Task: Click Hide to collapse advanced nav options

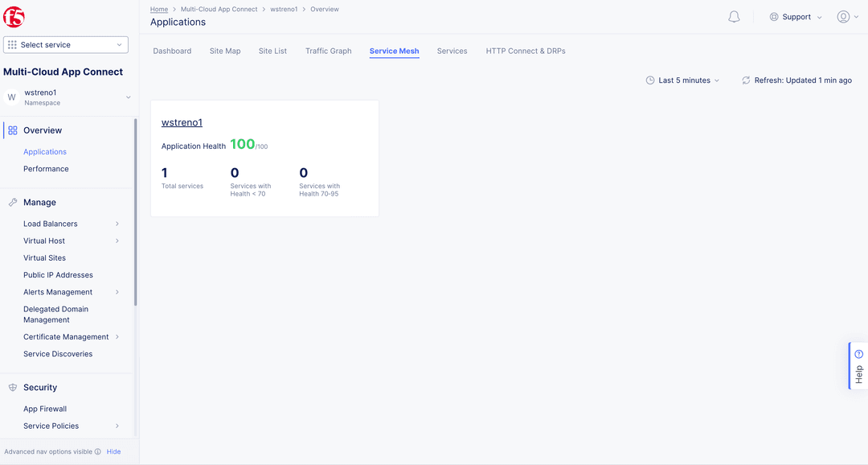Action: click(x=113, y=451)
